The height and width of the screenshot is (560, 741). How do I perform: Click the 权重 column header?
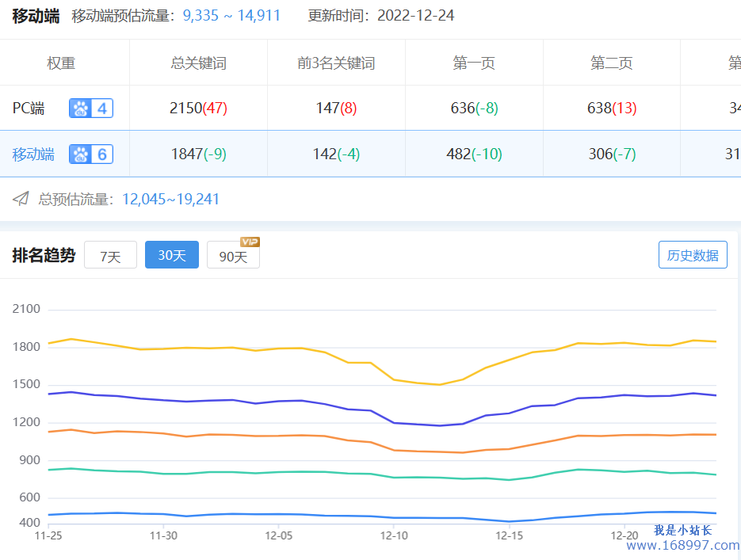point(61,63)
